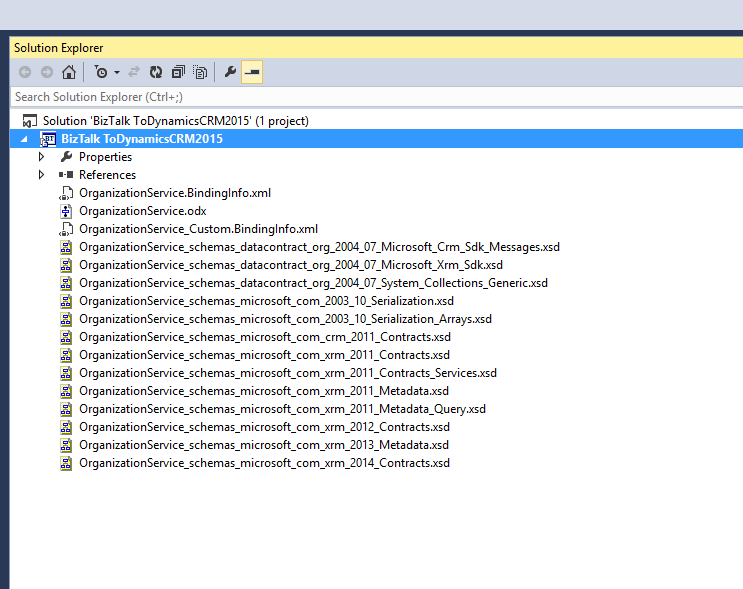Select OrganizationService_Custom.BindingInfo.xml file
Screen dimensions: 743x589
click(x=198, y=229)
